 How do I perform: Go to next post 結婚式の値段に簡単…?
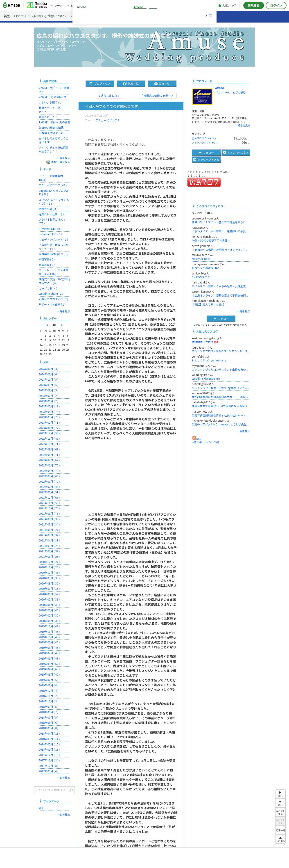point(158,96)
